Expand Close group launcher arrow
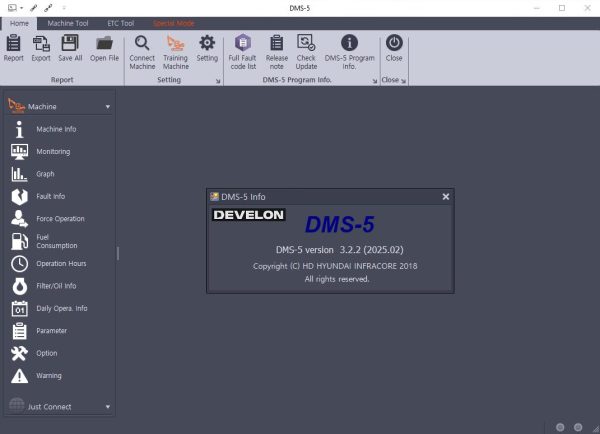This screenshot has width=600, height=434. click(x=403, y=81)
